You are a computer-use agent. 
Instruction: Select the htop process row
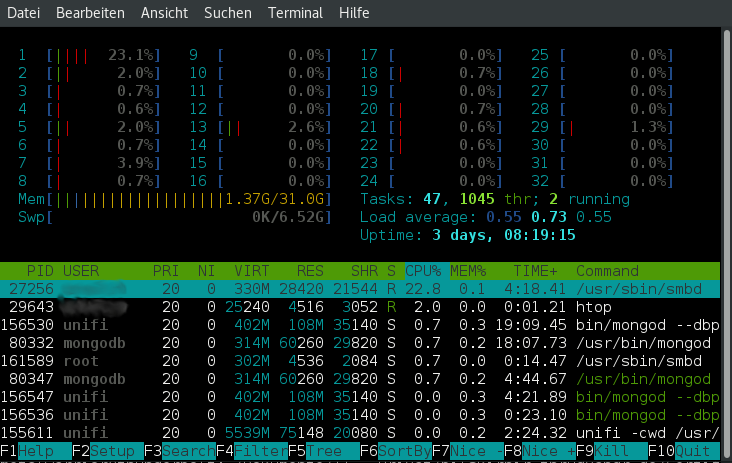click(x=360, y=307)
